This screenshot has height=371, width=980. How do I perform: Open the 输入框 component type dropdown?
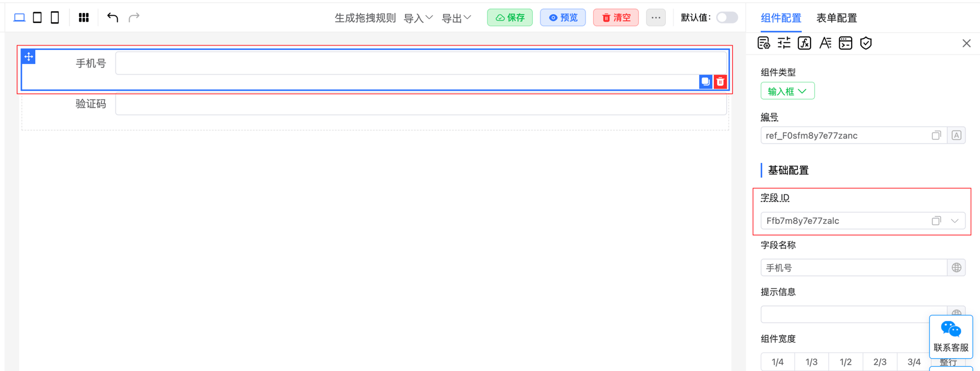click(787, 91)
